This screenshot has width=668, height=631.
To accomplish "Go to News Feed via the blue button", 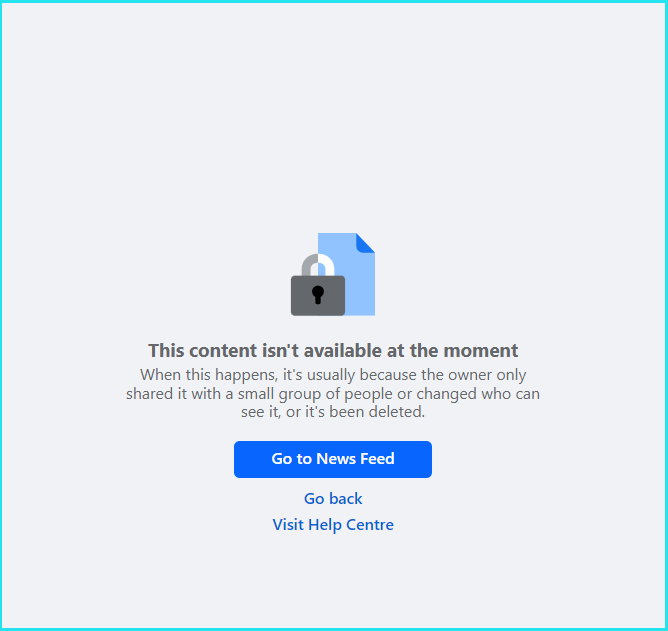I will coord(333,459).
